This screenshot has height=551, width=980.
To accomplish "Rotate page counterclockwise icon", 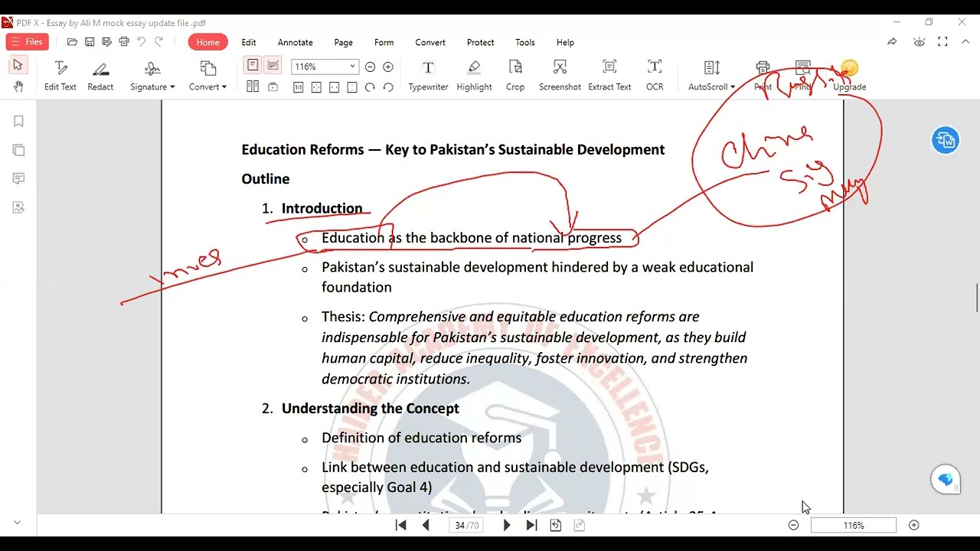I will 388,87.
